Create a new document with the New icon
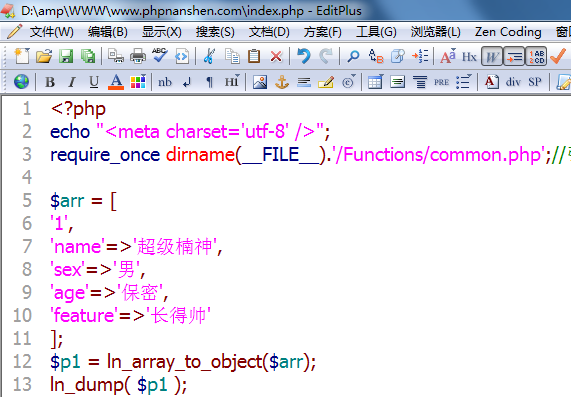This screenshot has width=571, height=397. pos(22,56)
